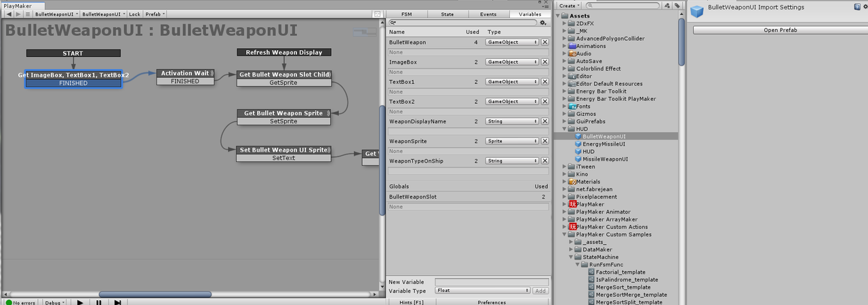Sort variables by Used column header
868x305 pixels.
click(x=473, y=32)
